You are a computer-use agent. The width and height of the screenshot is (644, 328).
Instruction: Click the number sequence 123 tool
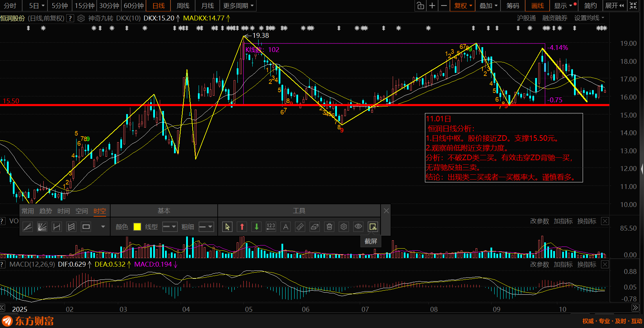coord(271,227)
